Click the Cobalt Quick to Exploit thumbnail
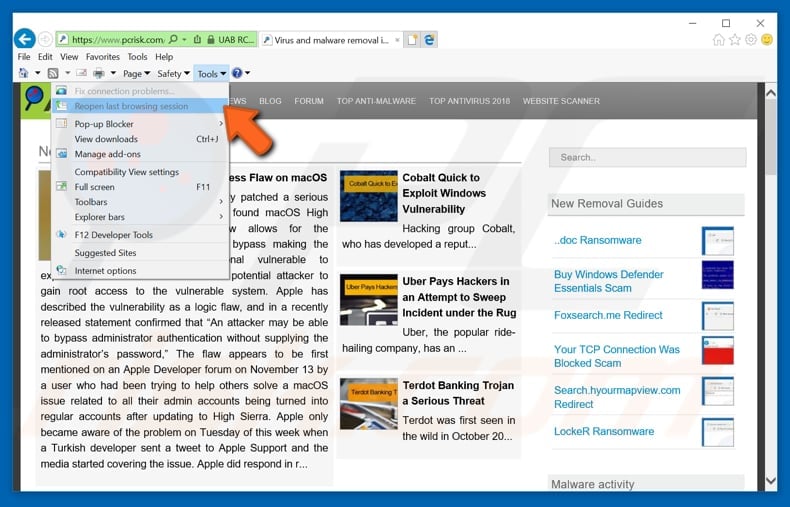 368,196
